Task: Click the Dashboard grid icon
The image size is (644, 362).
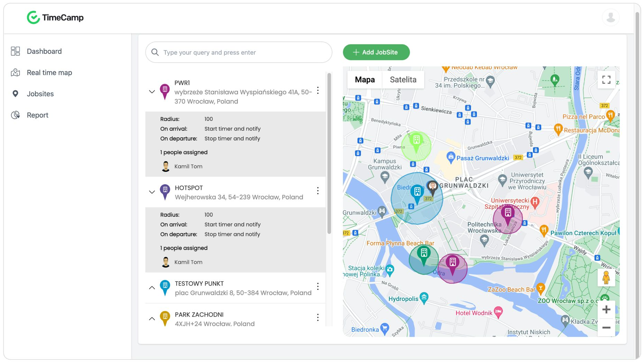Action: coord(15,51)
